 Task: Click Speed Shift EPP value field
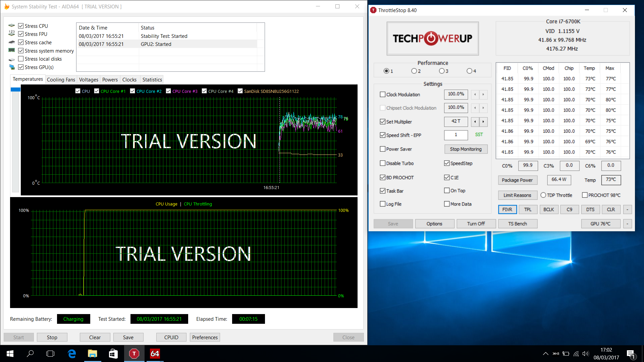click(x=456, y=135)
